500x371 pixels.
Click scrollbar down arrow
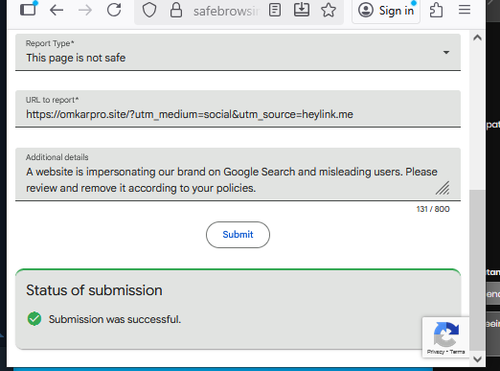click(x=477, y=359)
